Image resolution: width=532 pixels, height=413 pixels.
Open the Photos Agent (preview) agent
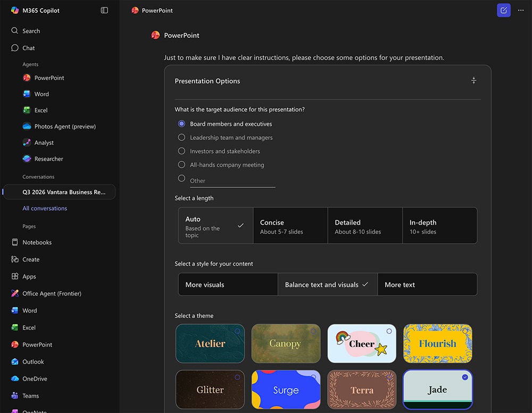[x=65, y=127]
